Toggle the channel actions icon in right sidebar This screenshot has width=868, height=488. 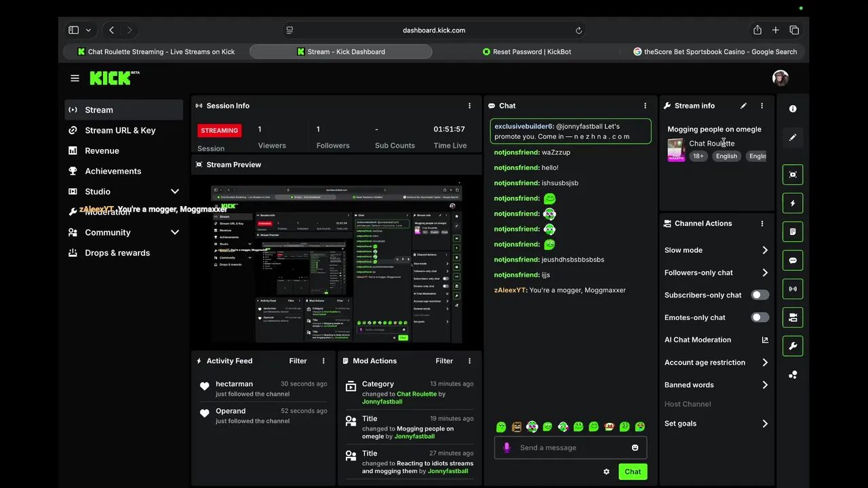pos(793,317)
